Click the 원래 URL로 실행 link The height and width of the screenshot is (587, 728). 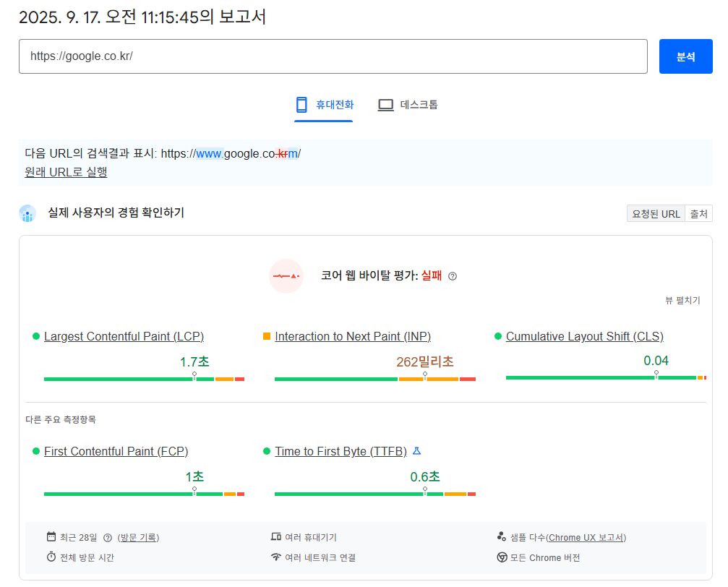point(66,172)
